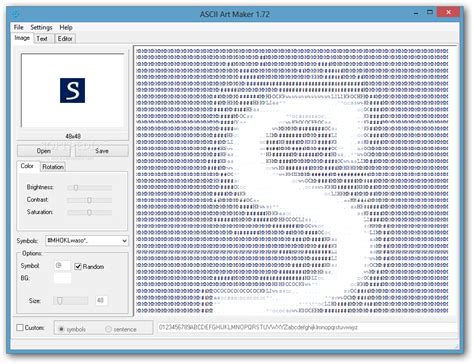
Task: Switch to the Text tab
Action: coord(42,39)
